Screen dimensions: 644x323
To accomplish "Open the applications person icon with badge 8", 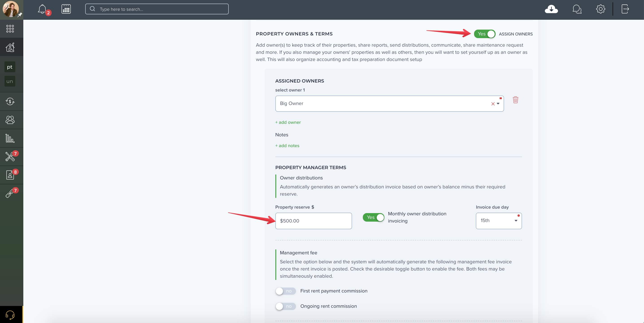I will point(10,175).
